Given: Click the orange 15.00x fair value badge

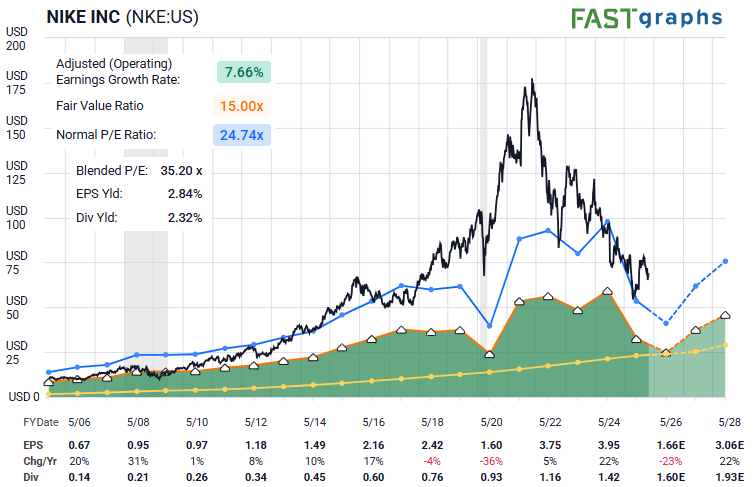Looking at the screenshot, I should pyautogui.click(x=244, y=106).
